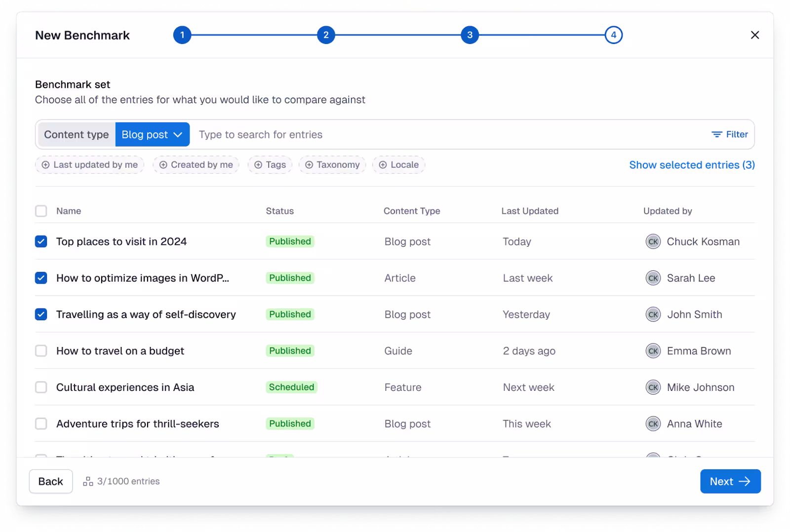Click the Feature content type cell
The width and height of the screenshot is (790, 532).
[403, 387]
